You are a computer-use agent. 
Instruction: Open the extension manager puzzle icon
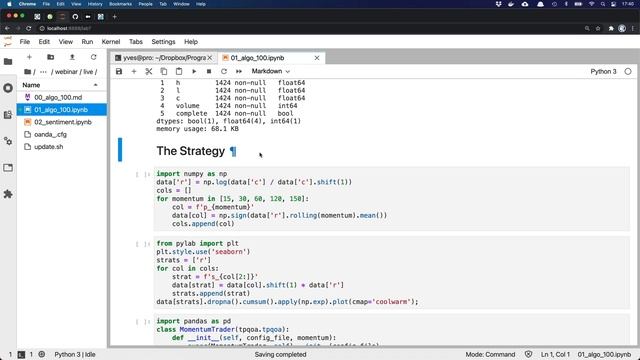coord(8,194)
